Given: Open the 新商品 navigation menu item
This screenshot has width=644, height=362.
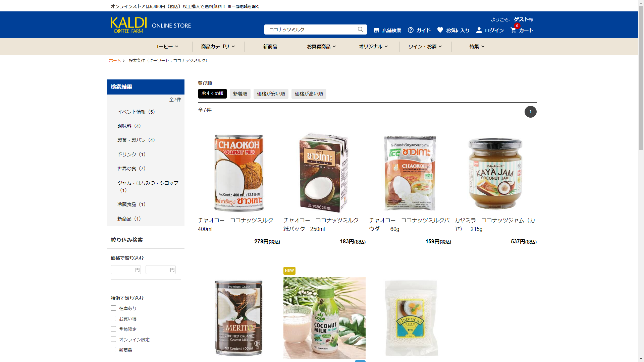Looking at the screenshot, I should [270, 47].
